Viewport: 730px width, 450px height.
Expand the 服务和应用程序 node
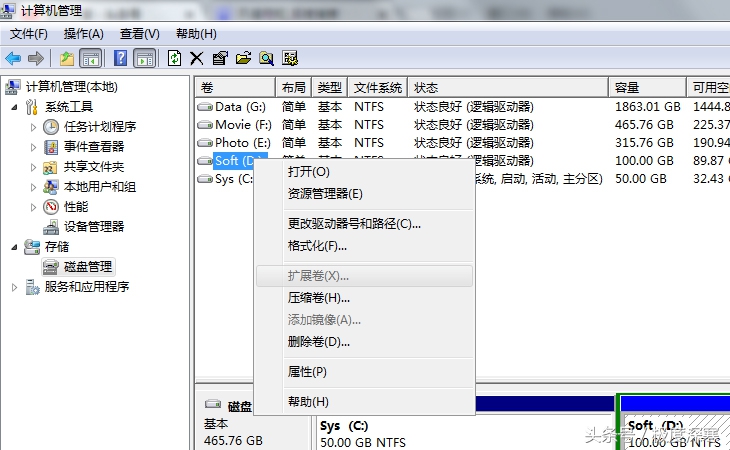click(x=14, y=287)
